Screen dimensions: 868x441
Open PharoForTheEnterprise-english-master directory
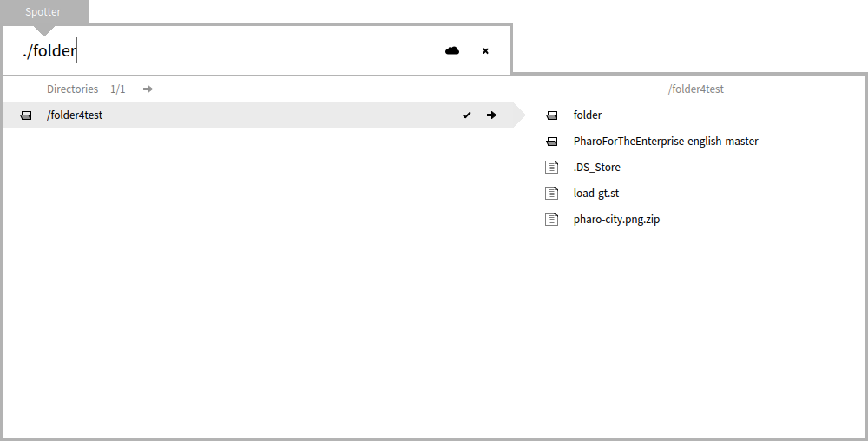666,142
